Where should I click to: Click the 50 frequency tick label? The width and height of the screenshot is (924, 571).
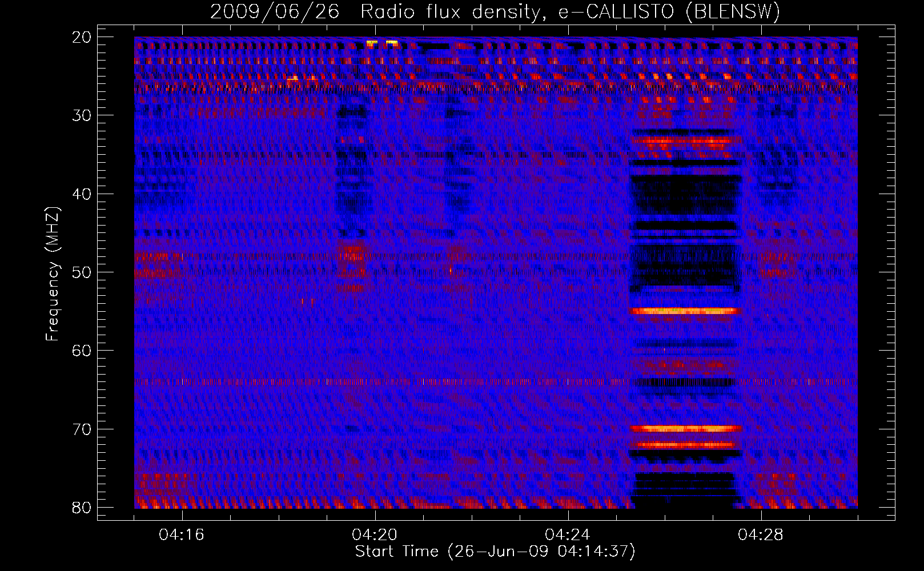pos(82,272)
